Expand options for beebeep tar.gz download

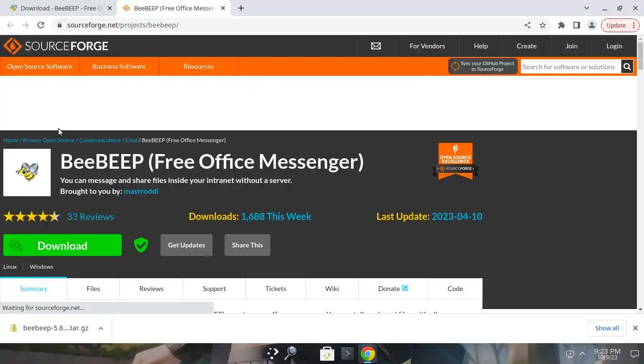(x=101, y=328)
